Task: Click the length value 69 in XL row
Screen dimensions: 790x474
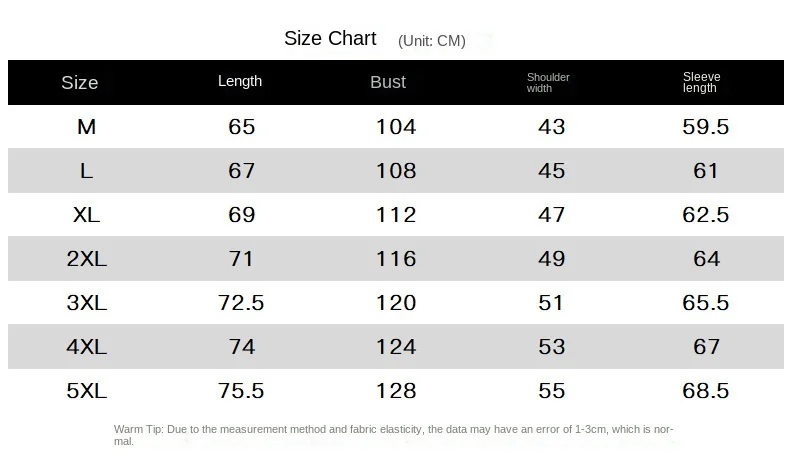Action: pos(242,215)
